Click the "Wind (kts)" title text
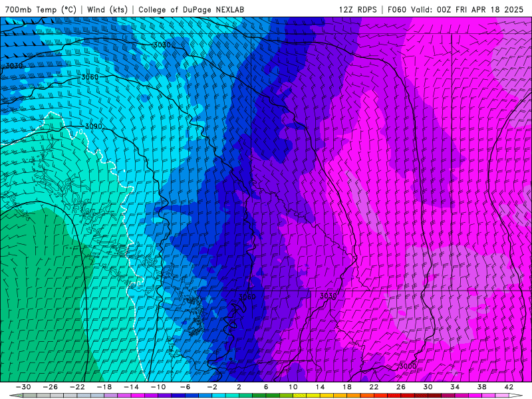 click(107, 9)
